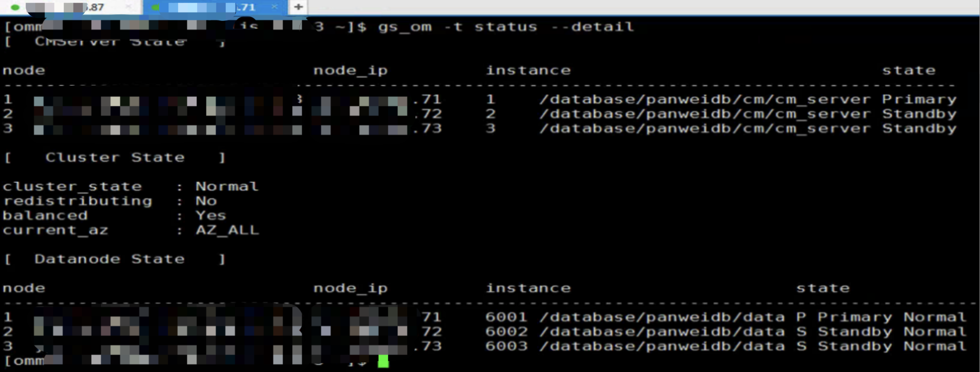Click the data path of instance 6003
Image resolution: width=980 pixels, height=372 pixels.
point(662,346)
